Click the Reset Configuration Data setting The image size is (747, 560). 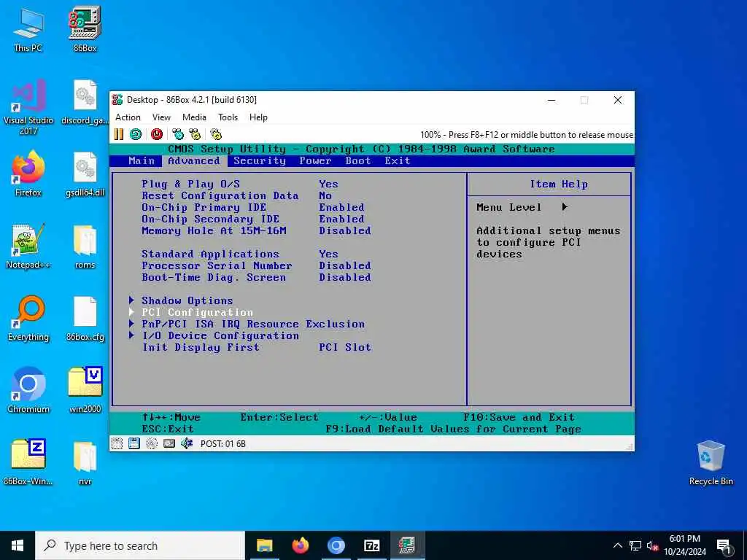[220, 195]
